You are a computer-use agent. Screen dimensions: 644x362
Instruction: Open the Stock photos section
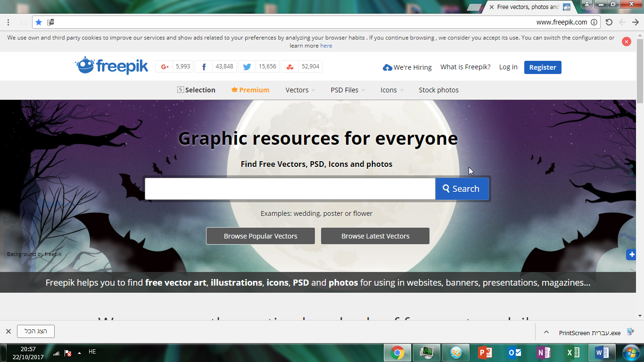coord(438,90)
